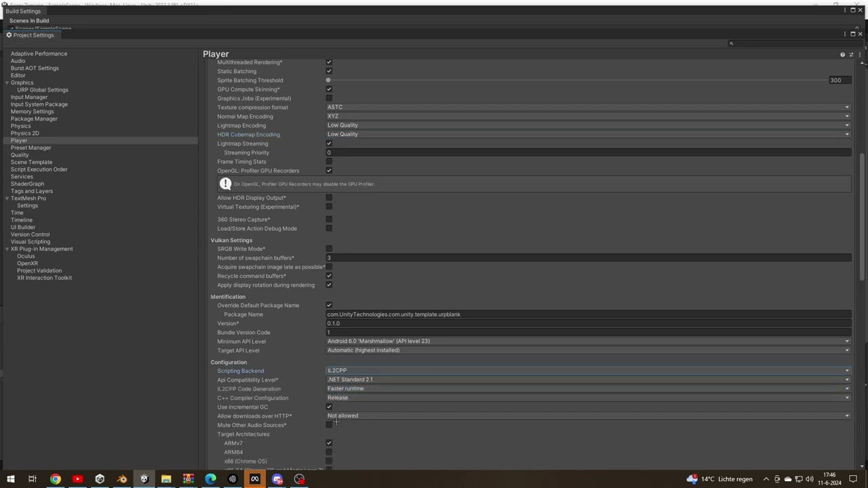Enable Frame Timing Stats
The height and width of the screenshot is (488, 868).
329,161
